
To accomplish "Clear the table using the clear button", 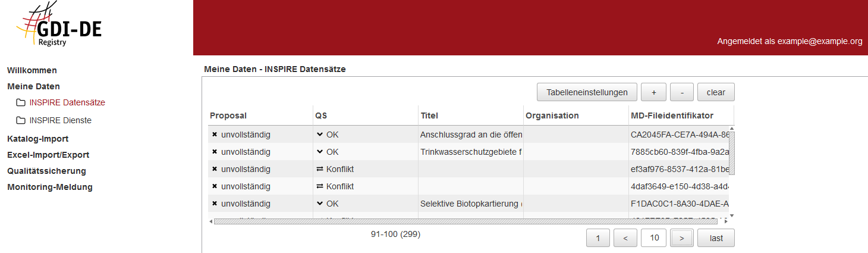I will point(716,92).
